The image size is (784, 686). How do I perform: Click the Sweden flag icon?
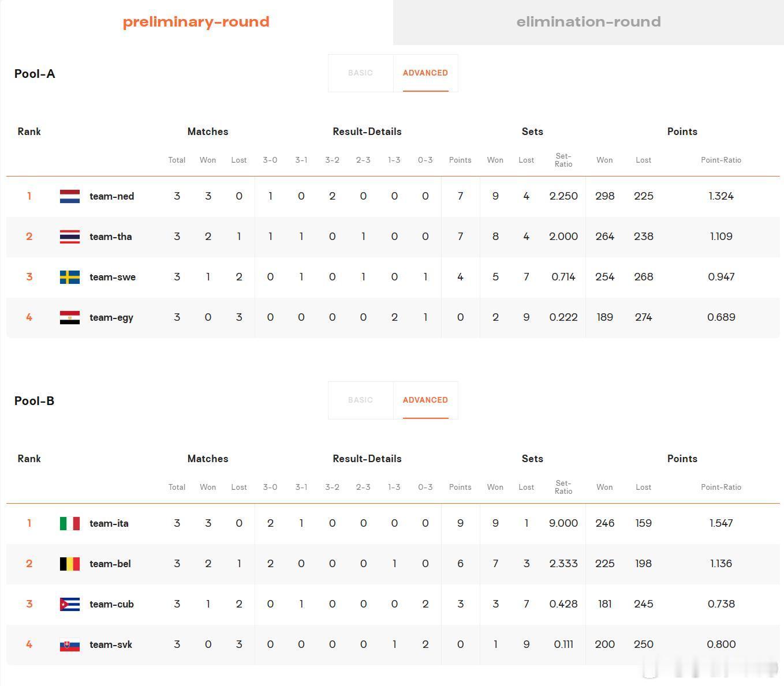pos(70,277)
